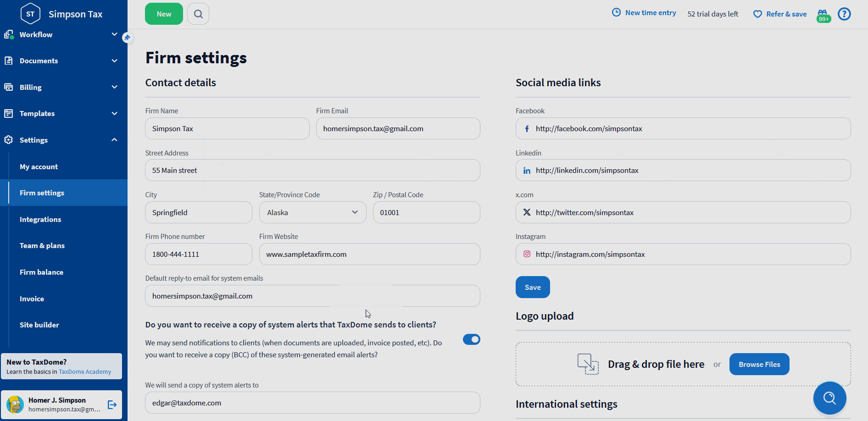Click the City input field

[199, 212]
